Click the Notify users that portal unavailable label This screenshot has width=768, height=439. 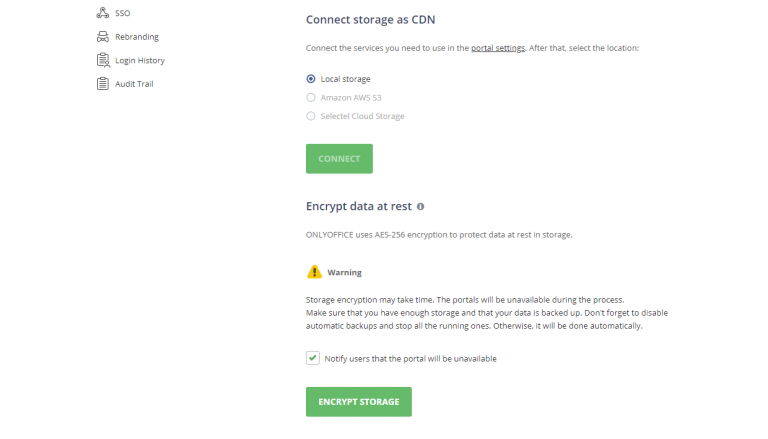410,358
